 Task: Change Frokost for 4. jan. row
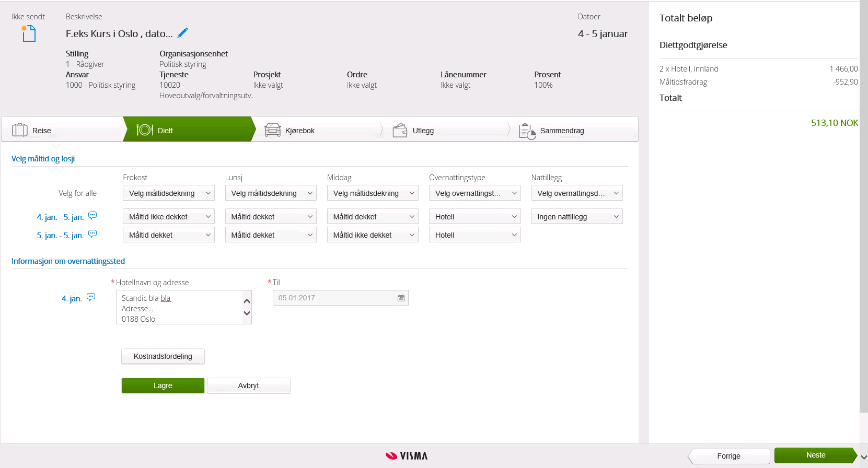[x=169, y=217]
